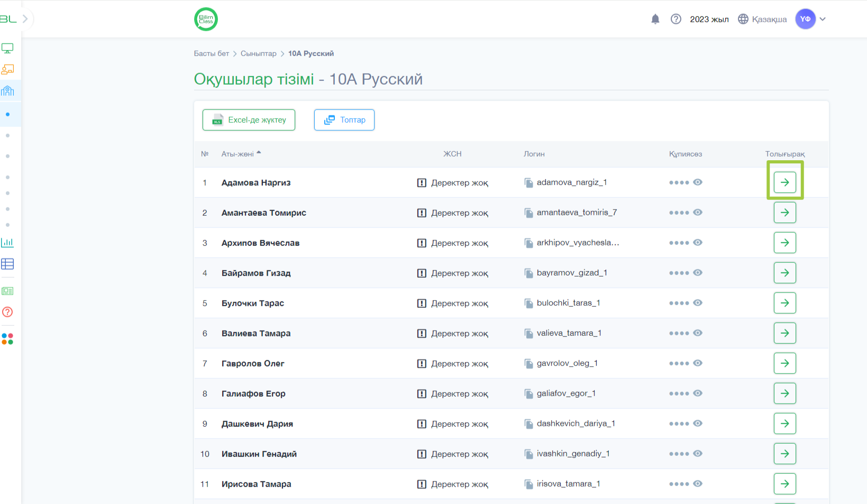Click the Bilim Class logo
The width and height of the screenshot is (867, 504).
pyautogui.click(x=206, y=20)
